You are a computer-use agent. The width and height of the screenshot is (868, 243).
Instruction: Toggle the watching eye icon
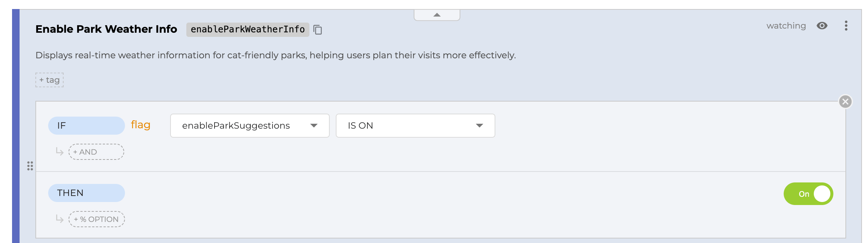[x=822, y=26]
